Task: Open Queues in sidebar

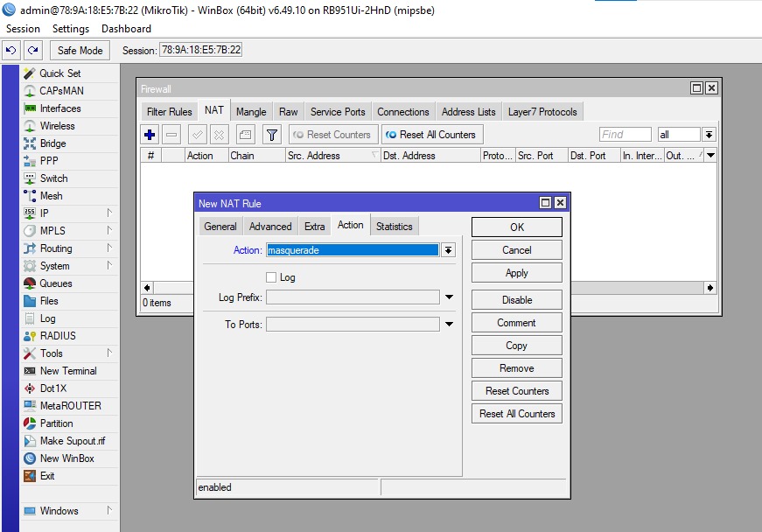Action: [69, 283]
